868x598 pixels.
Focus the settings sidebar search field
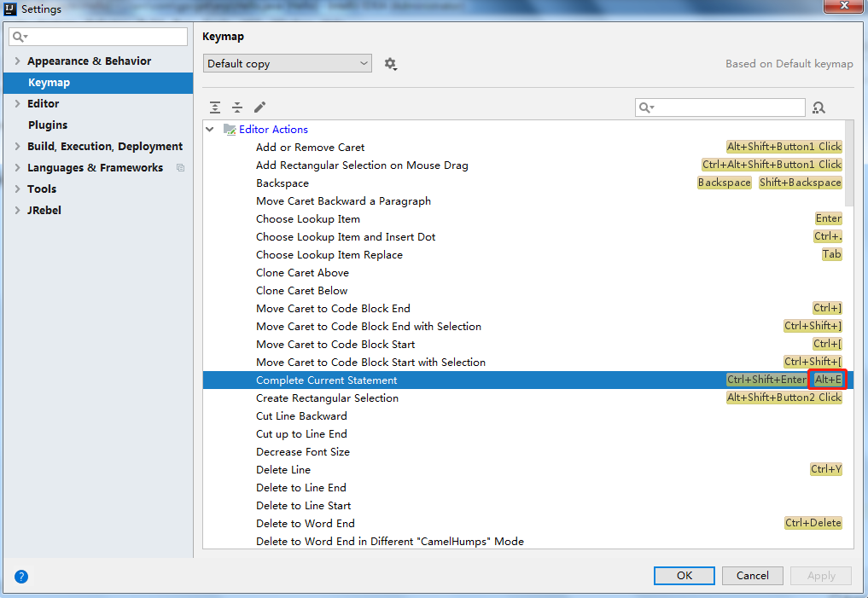pyautogui.click(x=98, y=37)
